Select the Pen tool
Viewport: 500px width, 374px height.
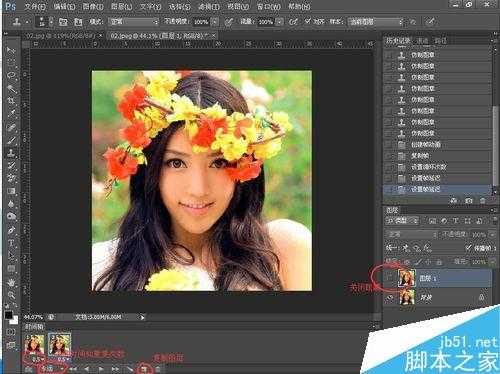coord(11,230)
